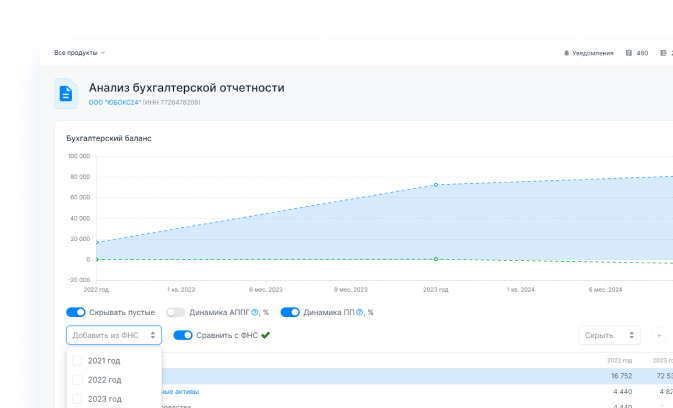Click the notifications bell icon
The height and width of the screenshot is (408, 673).
coord(566,52)
